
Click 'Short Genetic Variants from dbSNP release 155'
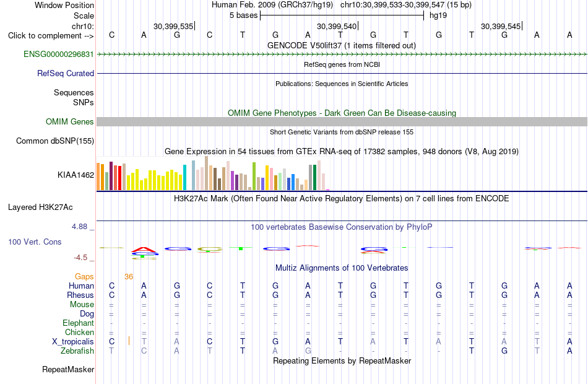pos(341,132)
